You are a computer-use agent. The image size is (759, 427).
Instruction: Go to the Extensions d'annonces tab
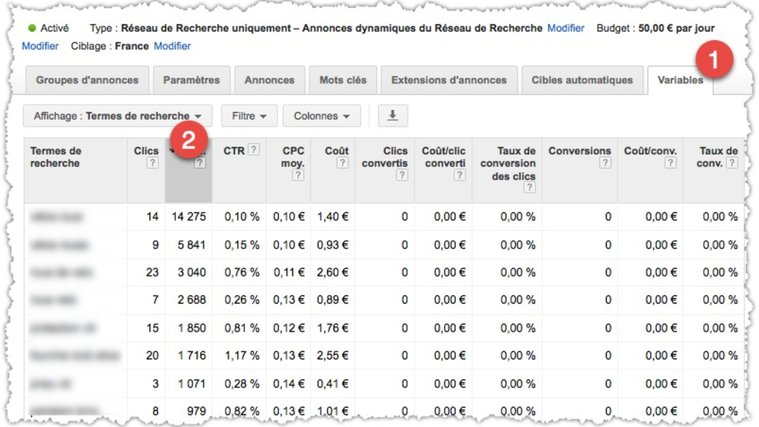coord(449,80)
